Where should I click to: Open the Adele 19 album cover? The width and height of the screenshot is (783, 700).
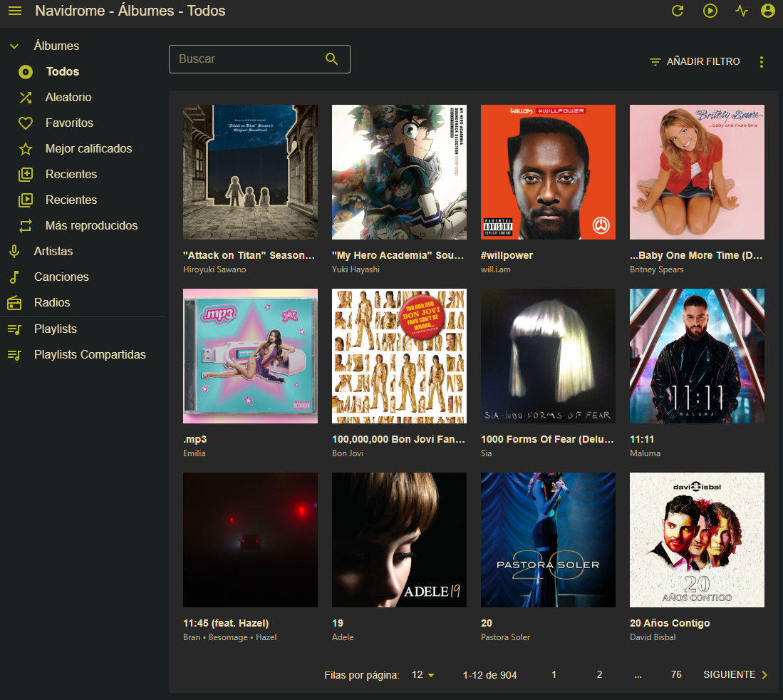pos(399,540)
